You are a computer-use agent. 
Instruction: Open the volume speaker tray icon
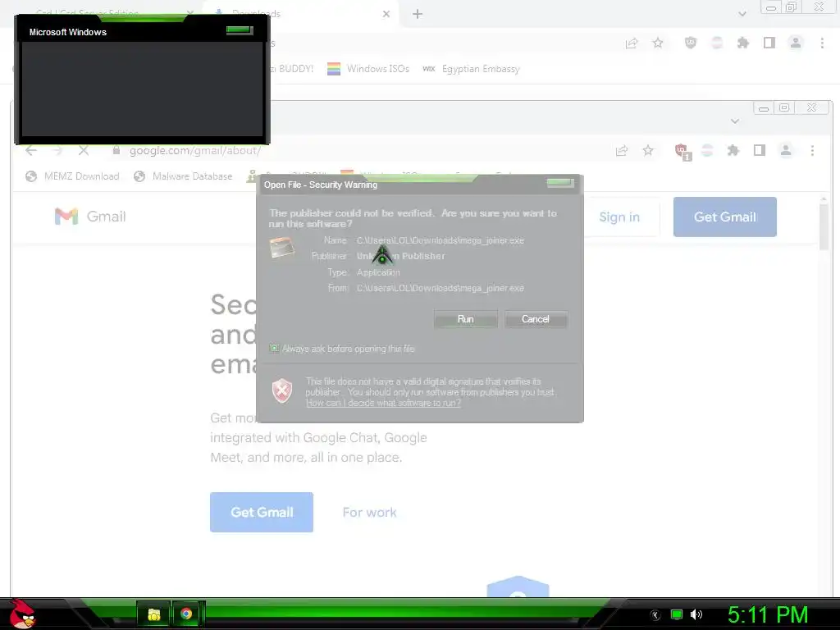(x=696, y=614)
